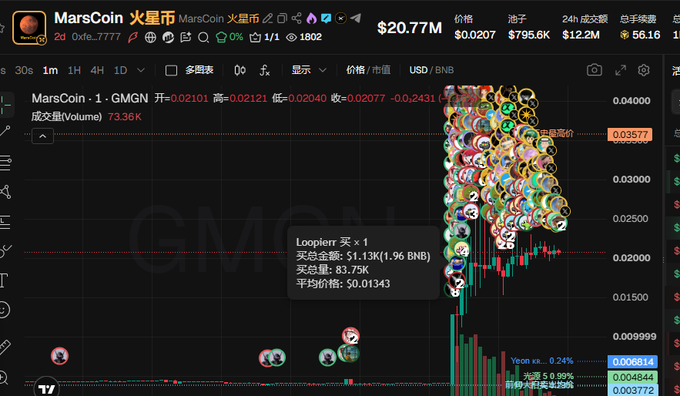Click the 总手续费 56.16 fee stat
The image size is (680, 396).
tap(640, 27)
